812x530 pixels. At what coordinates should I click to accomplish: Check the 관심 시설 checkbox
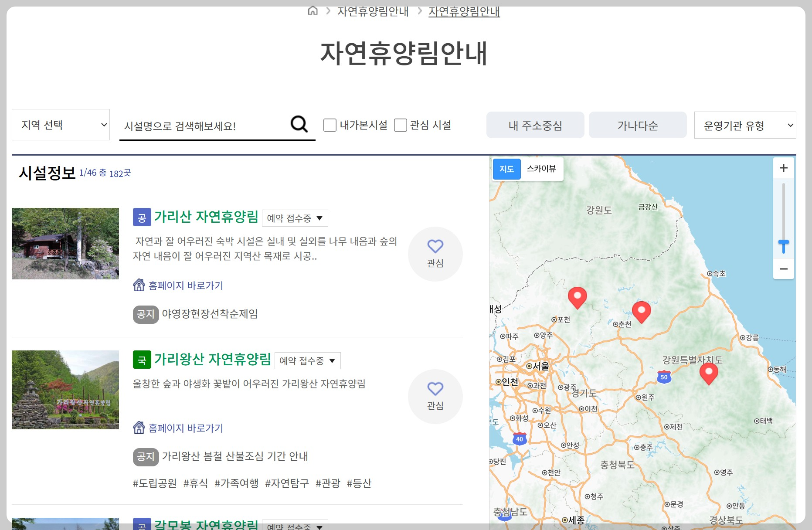(x=400, y=125)
